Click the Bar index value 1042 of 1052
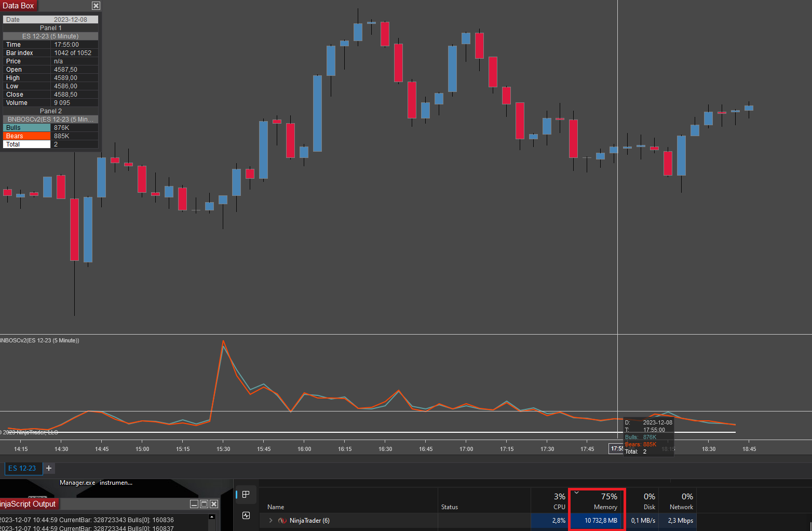812x531 pixels. tap(73, 53)
